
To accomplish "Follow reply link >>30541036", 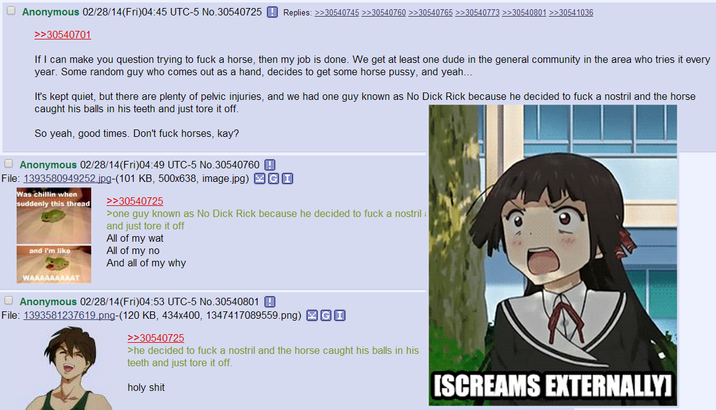I will tap(571, 13).
